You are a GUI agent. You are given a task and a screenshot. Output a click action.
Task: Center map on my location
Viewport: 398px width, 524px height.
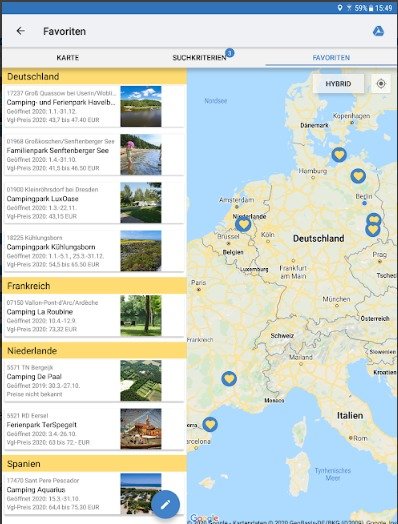pos(381,84)
